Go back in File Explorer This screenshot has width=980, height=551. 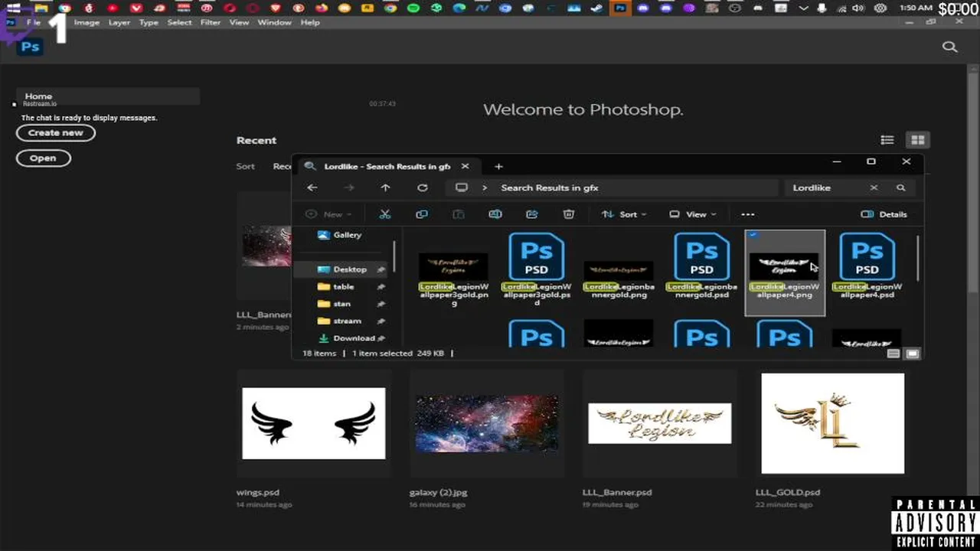click(312, 187)
